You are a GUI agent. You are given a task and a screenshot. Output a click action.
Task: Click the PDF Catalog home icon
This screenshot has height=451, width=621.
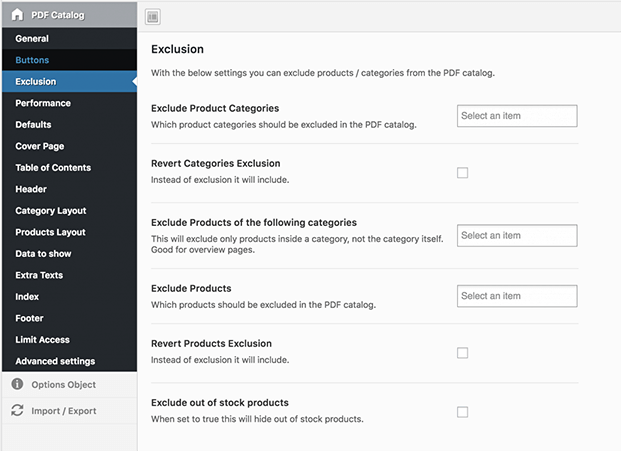tap(17, 15)
